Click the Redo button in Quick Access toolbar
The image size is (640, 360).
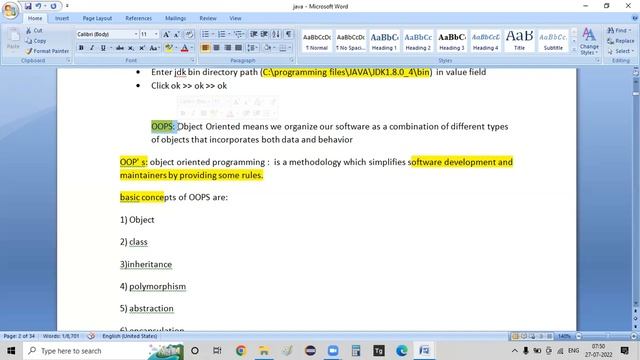click(x=53, y=6)
